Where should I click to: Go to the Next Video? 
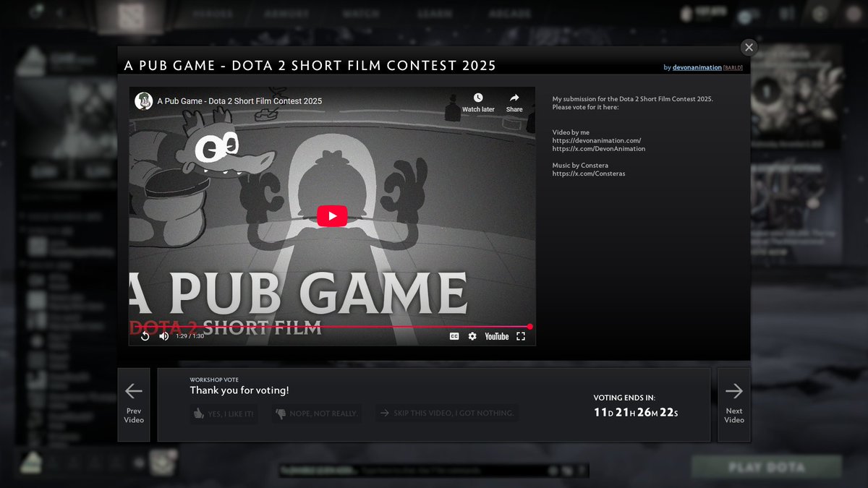734,404
